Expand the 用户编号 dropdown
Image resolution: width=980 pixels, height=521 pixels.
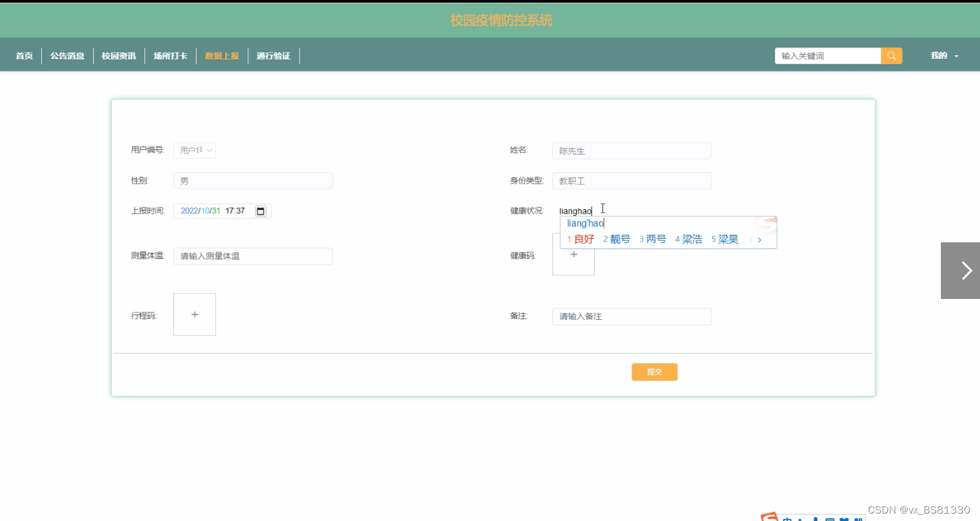pyautogui.click(x=194, y=150)
